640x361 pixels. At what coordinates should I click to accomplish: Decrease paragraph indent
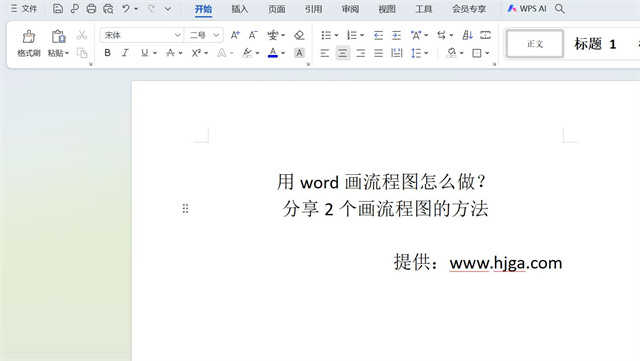pyautogui.click(x=378, y=35)
